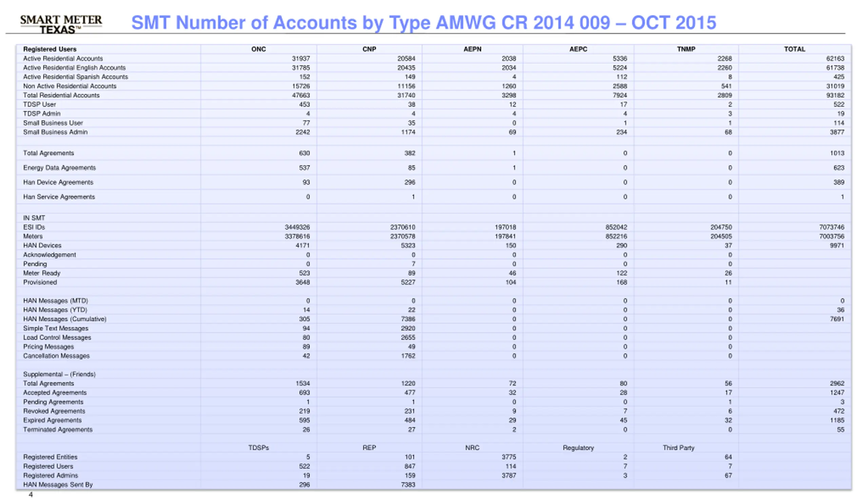Click the HAN Messages (YTD) label

tap(55, 310)
